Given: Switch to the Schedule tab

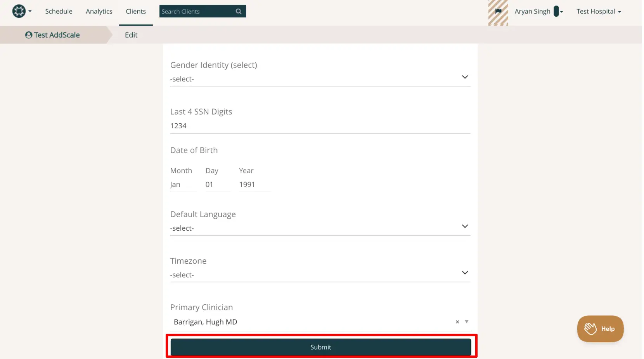Looking at the screenshot, I should [59, 11].
